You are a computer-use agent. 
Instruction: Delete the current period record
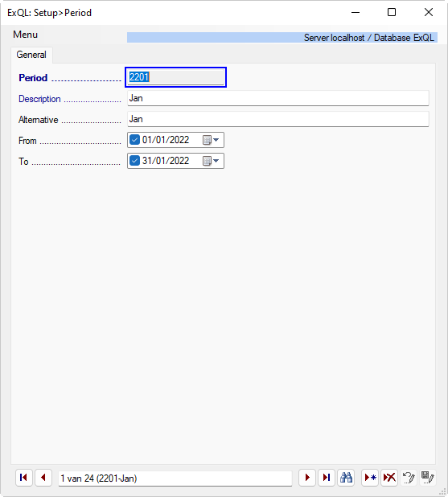(389, 478)
